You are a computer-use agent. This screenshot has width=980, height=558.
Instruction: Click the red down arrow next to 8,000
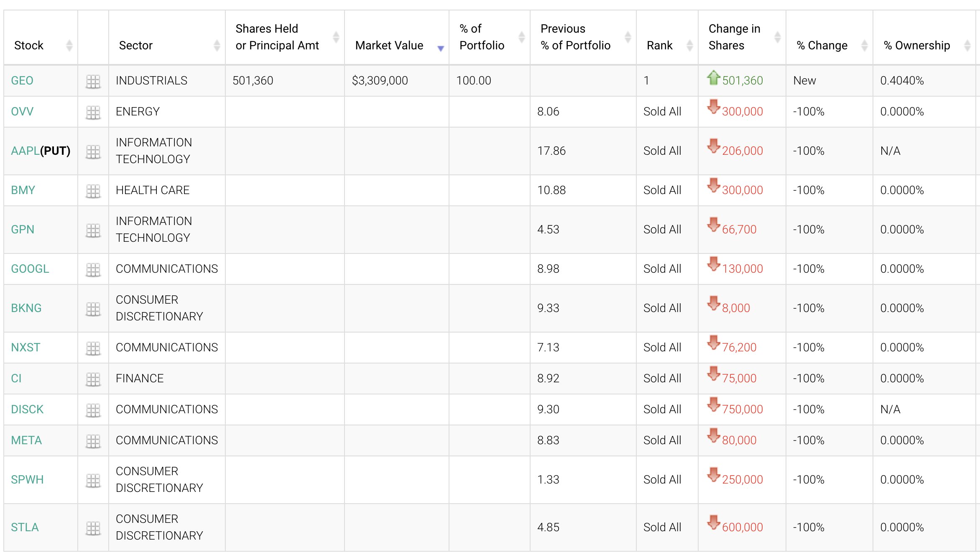[x=714, y=303]
